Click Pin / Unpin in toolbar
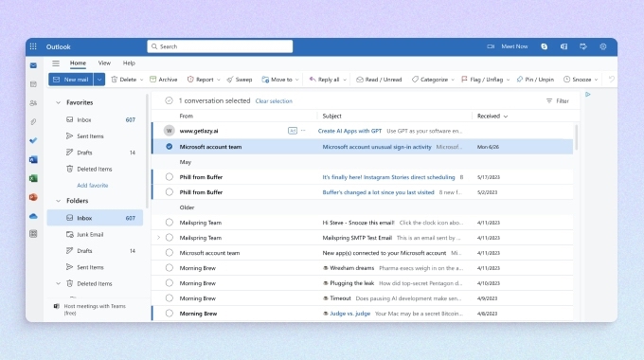 [x=536, y=80]
